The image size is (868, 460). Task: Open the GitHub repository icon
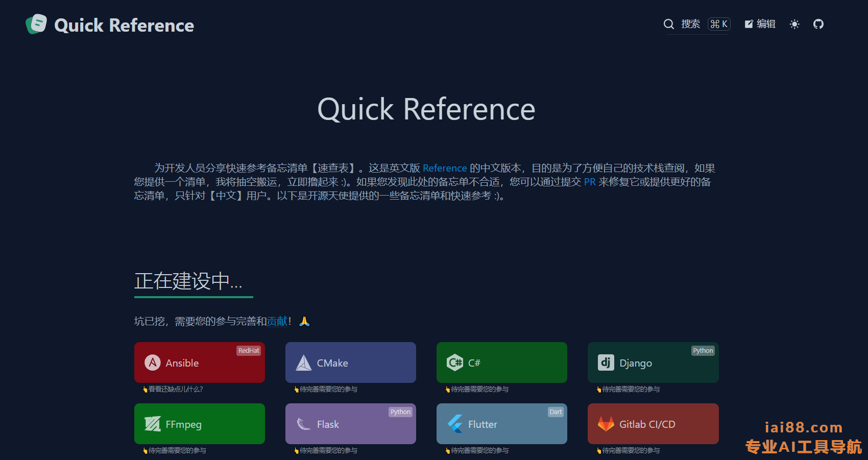(818, 24)
